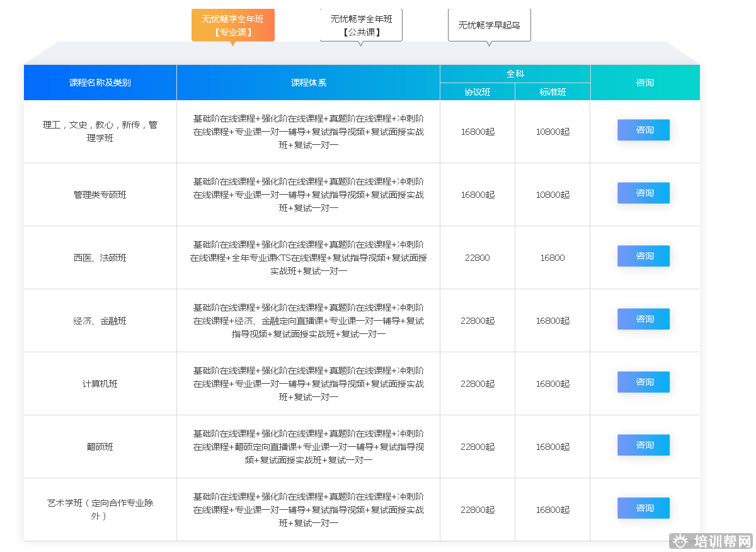Open the 无忧畅学全年班【公共课】 tab
Viewport: 756px width, 552px height.
tap(361, 25)
